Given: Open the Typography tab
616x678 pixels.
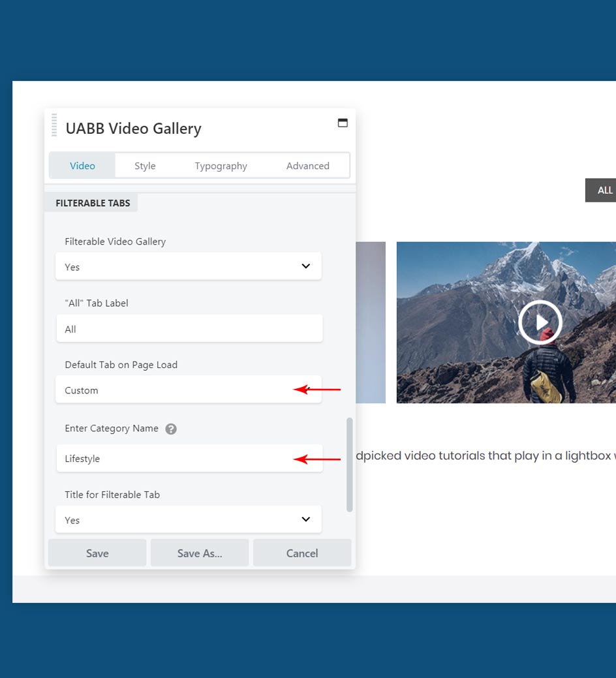Looking at the screenshot, I should [221, 166].
